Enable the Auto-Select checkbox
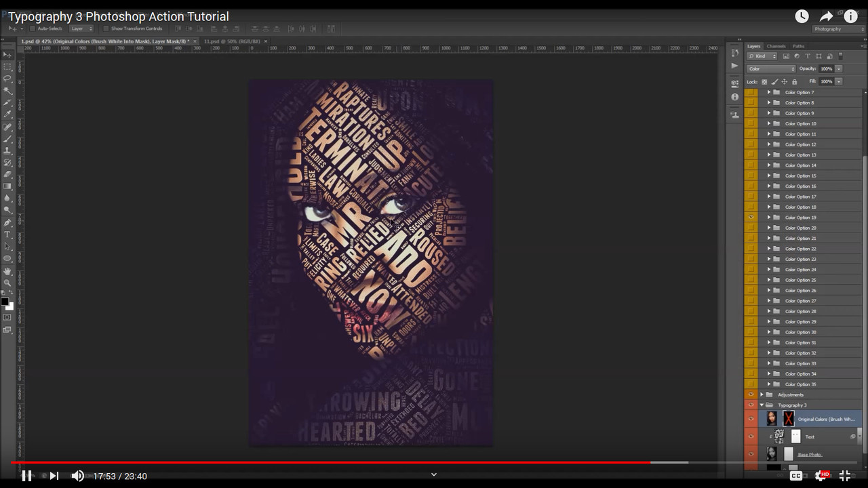Viewport: 868px width, 488px height. click(31, 28)
